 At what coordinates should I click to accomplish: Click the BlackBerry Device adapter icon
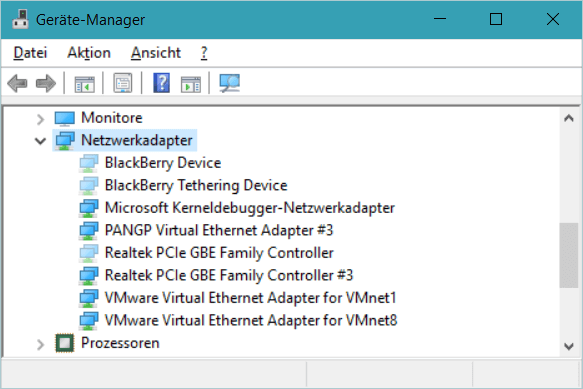[88, 164]
